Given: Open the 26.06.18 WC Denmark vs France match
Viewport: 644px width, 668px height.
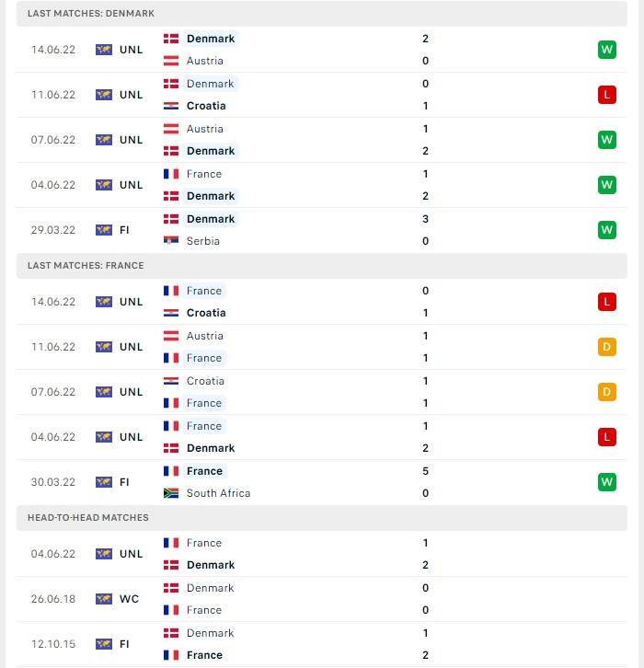Looking at the screenshot, I should (x=322, y=599).
